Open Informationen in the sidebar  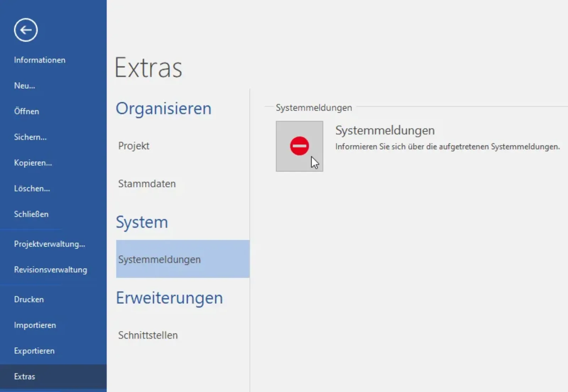[x=40, y=60]
